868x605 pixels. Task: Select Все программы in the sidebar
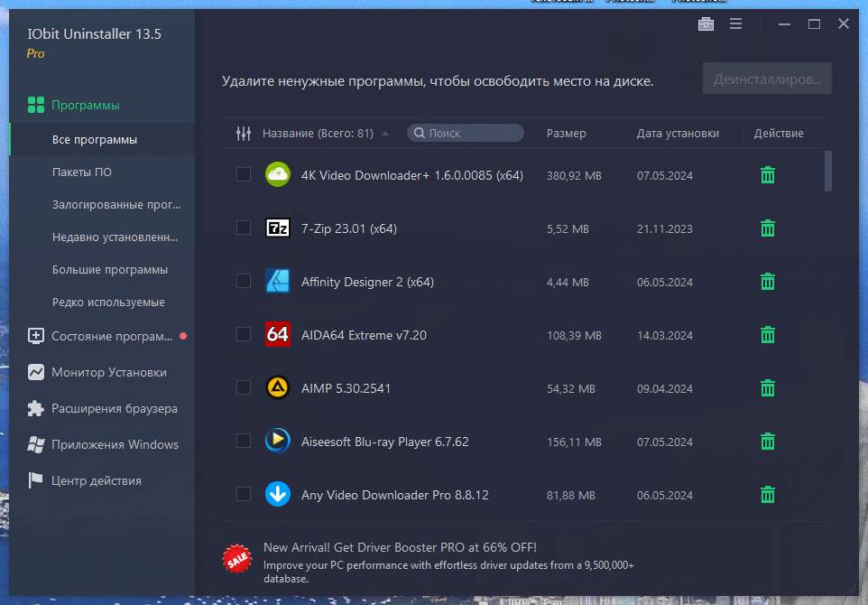point(102,140)
